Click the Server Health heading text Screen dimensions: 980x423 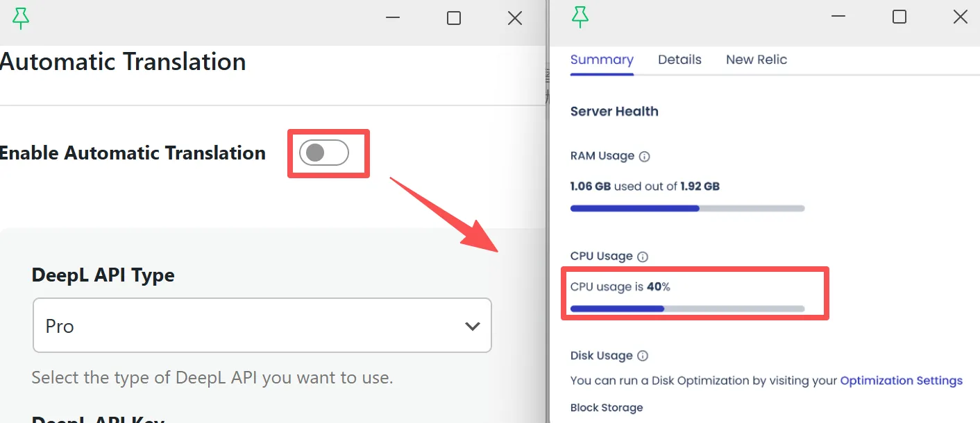click(x=614, y=112)
